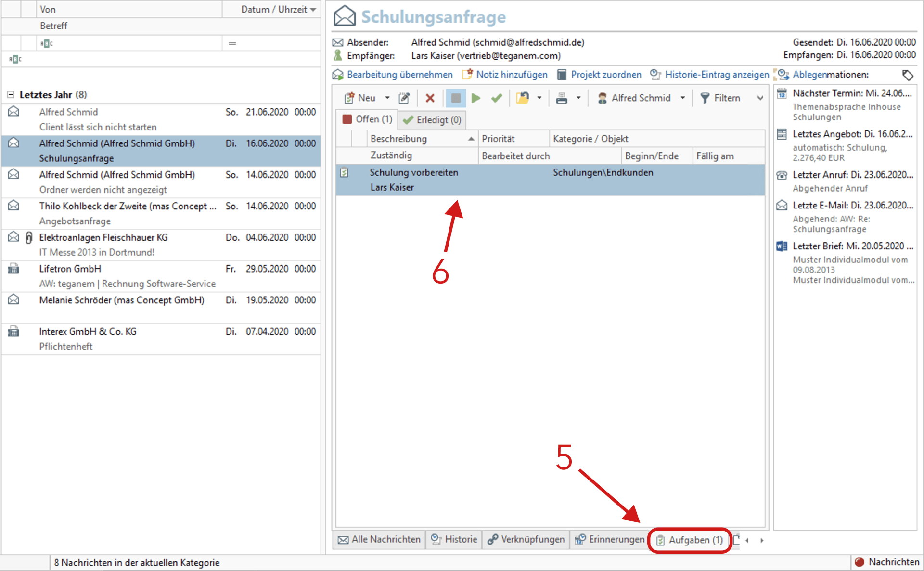Delete the selected task with the red X
The image size is (924, 571).
430,98
